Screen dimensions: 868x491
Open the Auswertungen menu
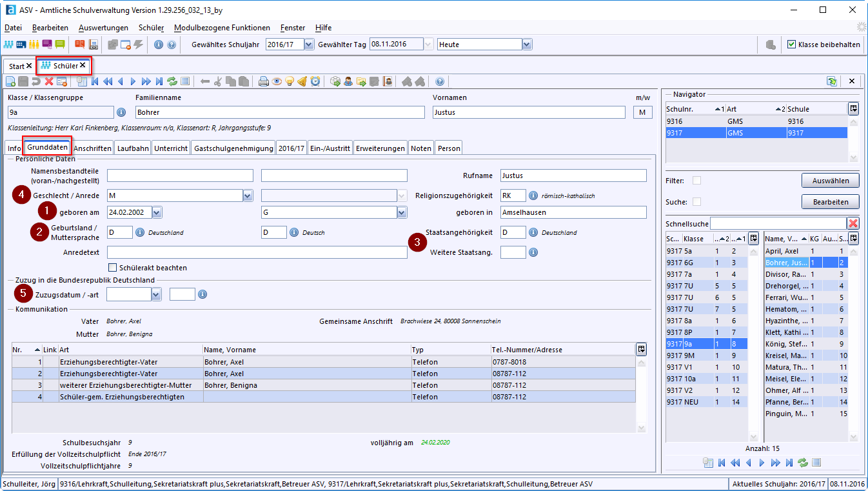pyautogui.click(x=103, y=28)
